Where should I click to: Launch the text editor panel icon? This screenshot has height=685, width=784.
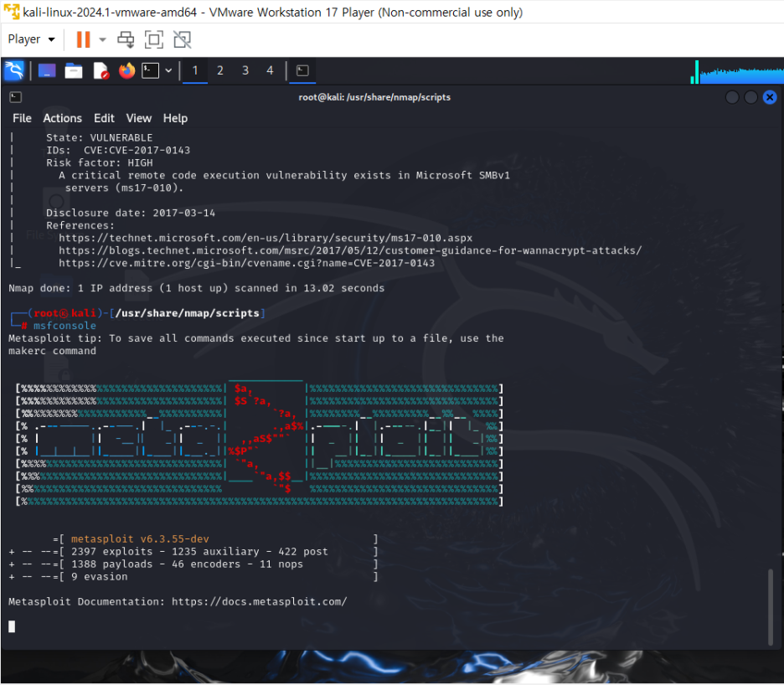(101, 70)
